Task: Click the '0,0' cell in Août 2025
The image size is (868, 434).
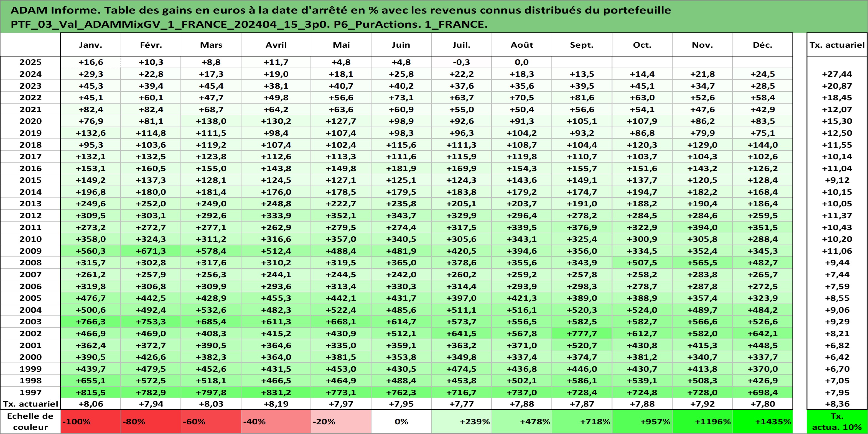Action: (522, 62)
